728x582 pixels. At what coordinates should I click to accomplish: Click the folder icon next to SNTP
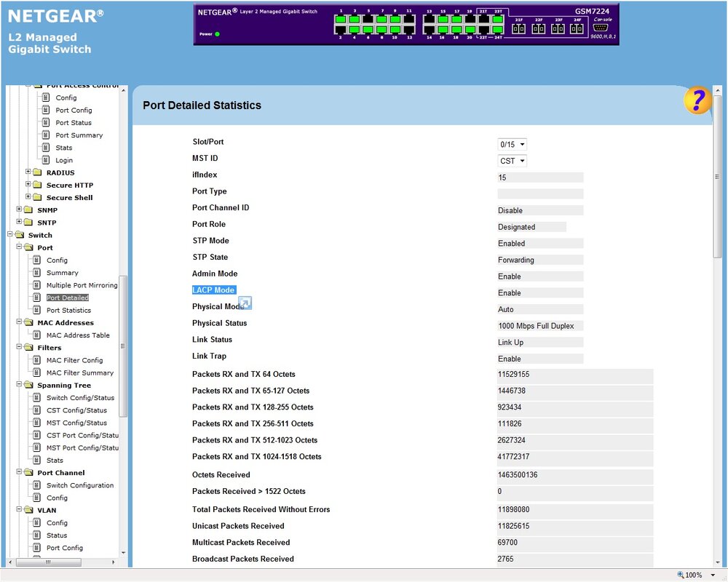pyautogui.click(x=28, y=223)
